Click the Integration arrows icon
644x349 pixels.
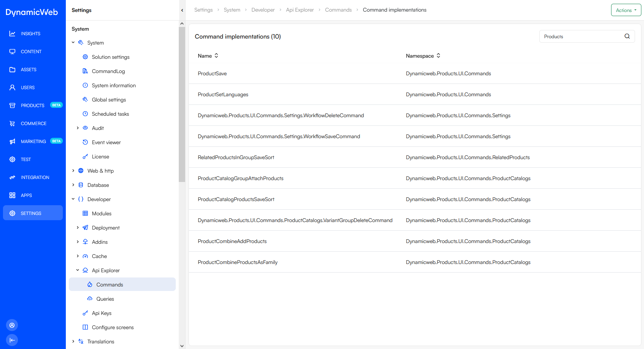click(x=12, y=177)
